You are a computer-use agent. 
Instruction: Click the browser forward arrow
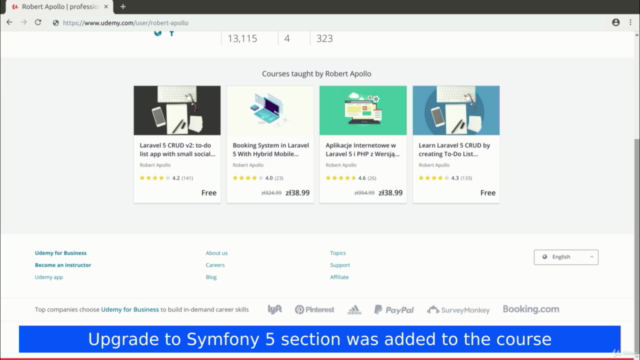click(x=24, y=22)
